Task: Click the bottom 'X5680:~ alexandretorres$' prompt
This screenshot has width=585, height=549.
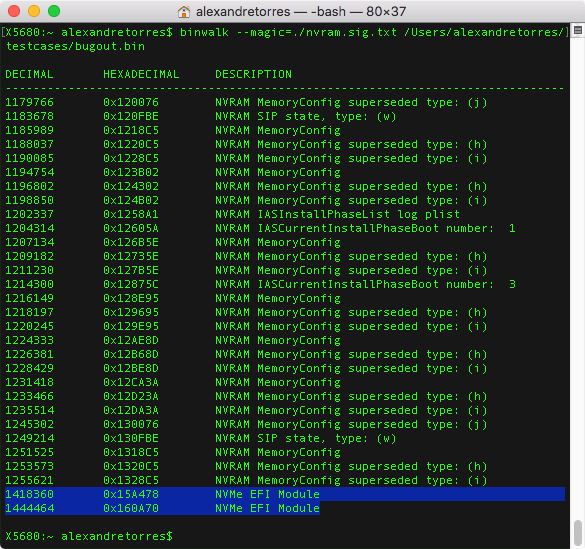Action: (x=89, y=536)
